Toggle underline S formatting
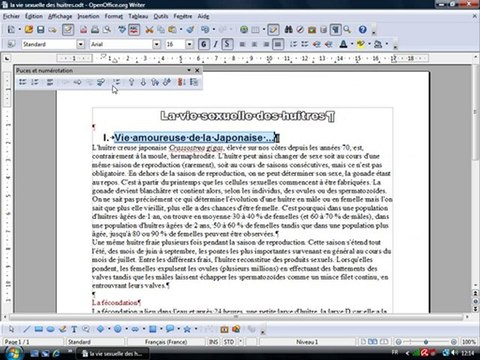This screenshot has height=360, width=480. coord(227,44)
